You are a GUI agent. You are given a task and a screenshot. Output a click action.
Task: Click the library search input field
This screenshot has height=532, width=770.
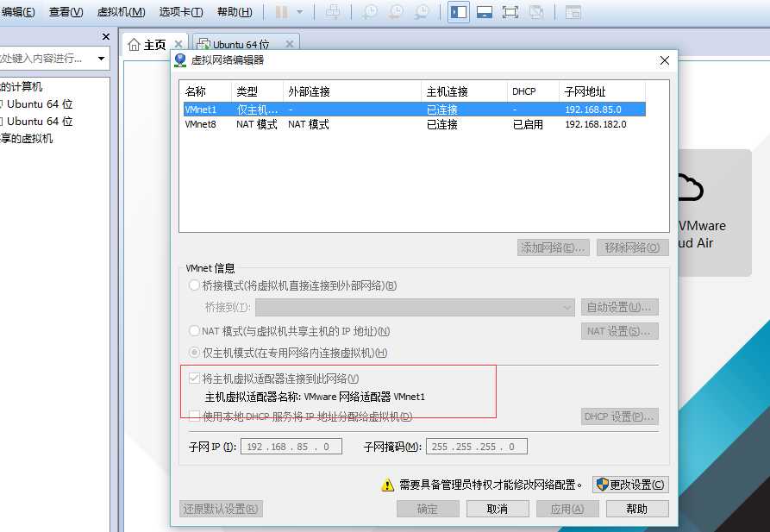coord(45,59)
